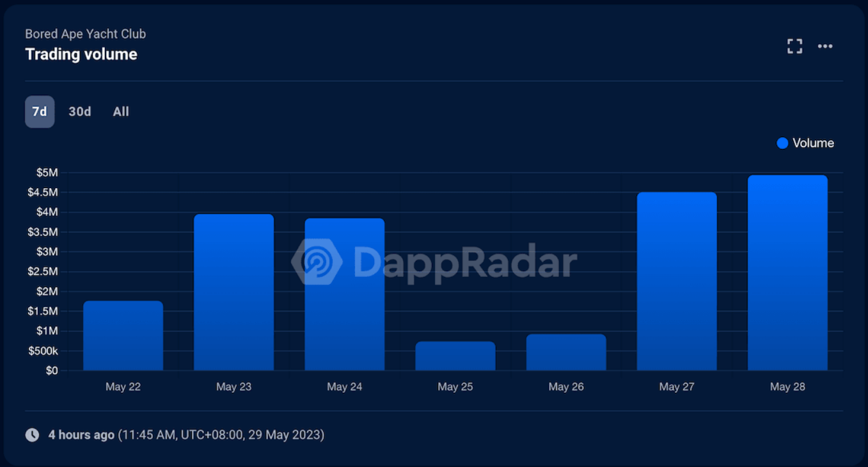
Task: Click the $0 y-axis label
Action: (x=52, y=371)
